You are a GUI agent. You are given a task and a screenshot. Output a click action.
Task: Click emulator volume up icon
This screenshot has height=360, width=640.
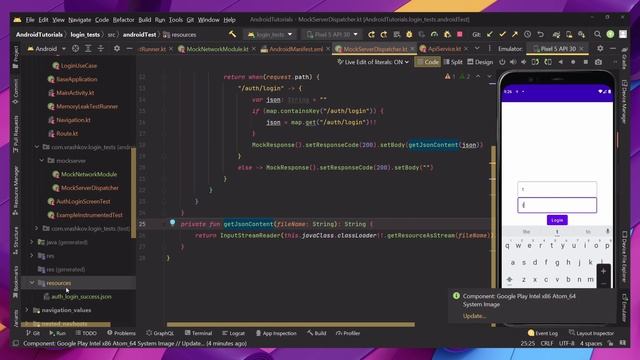513,62
